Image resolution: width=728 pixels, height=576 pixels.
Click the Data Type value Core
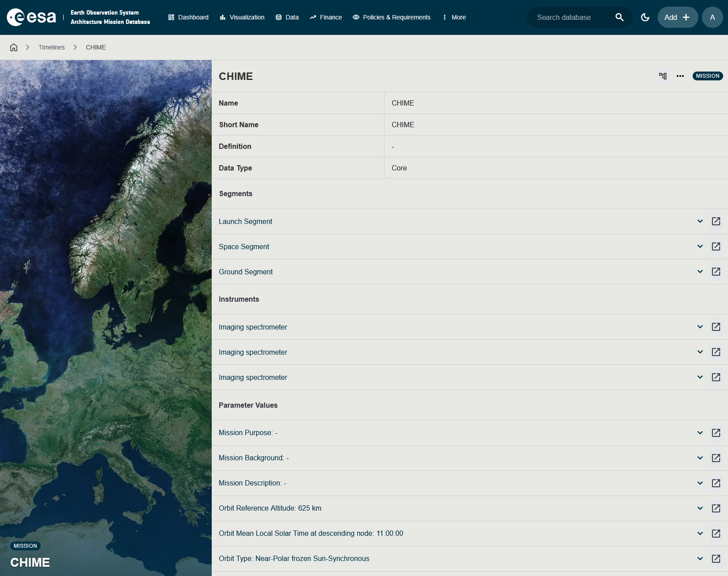[x=399, y=168]
